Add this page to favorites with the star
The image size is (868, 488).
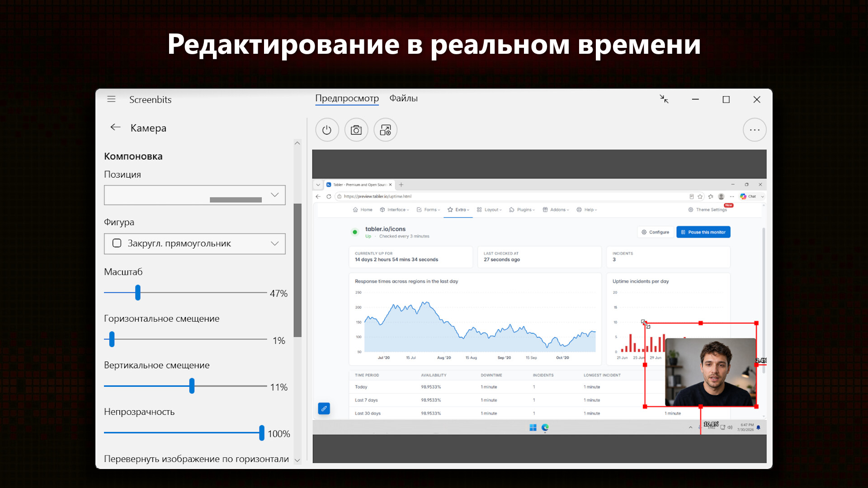[700, 197]
